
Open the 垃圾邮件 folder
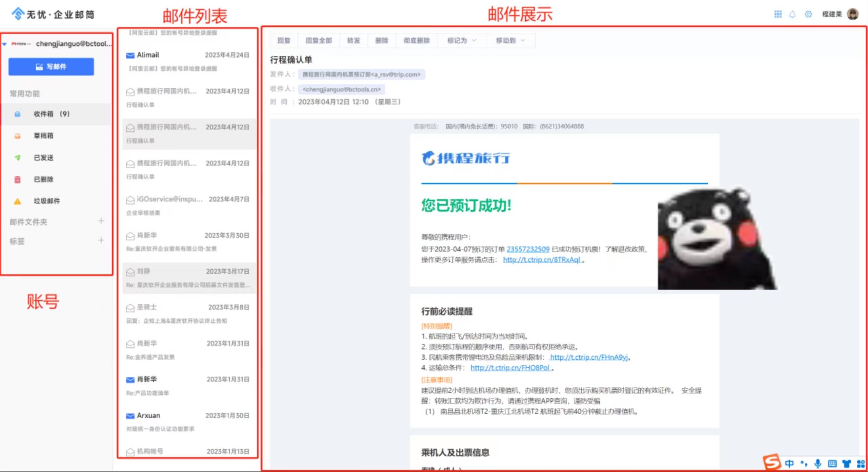point(56,201)
